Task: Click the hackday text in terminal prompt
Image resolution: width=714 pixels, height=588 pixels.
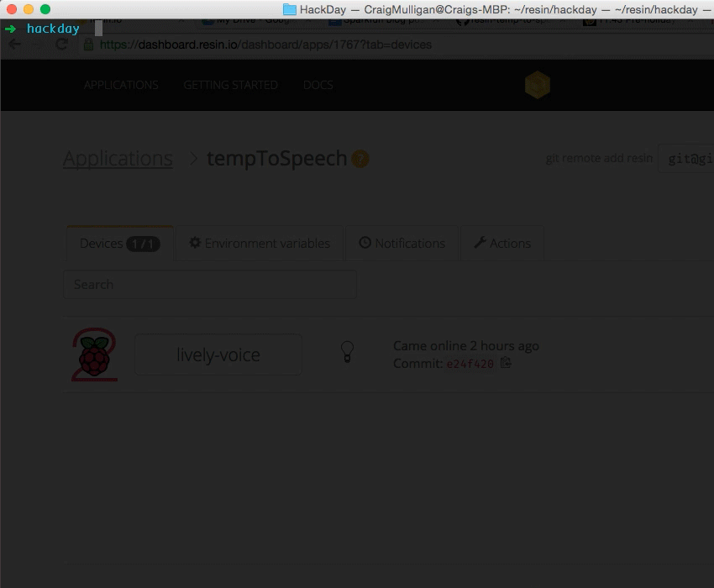Action: pos(53,29)
